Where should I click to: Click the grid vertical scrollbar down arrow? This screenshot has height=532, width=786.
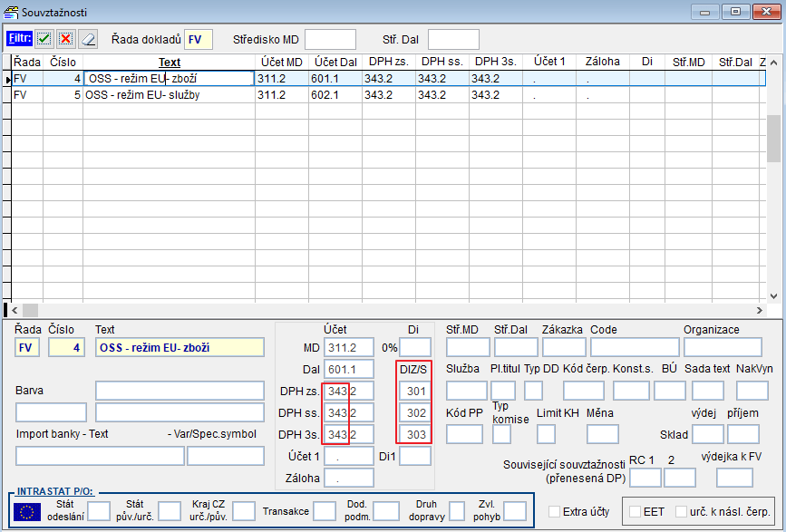click(774, 296)
